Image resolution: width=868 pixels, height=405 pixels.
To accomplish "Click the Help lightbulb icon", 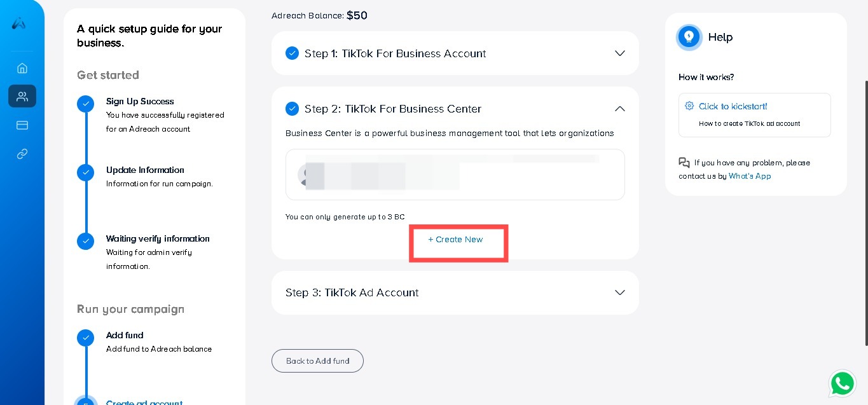I will (x=689, y=37).
